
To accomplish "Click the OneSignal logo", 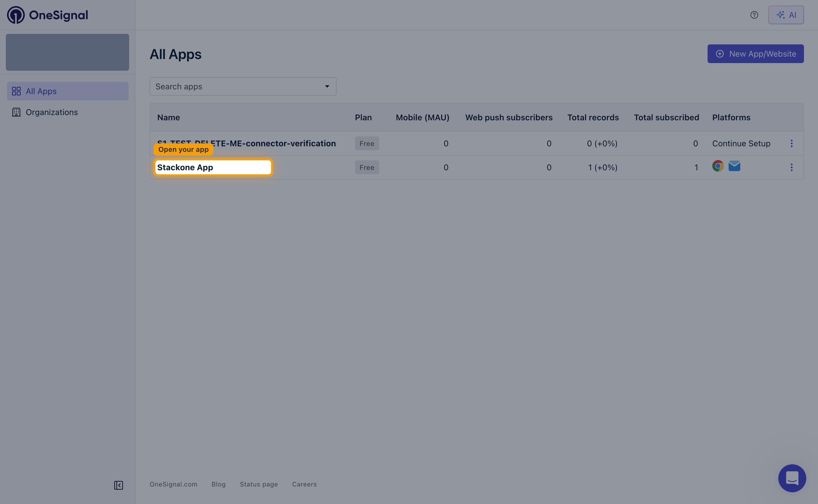I will coord(47,15).
